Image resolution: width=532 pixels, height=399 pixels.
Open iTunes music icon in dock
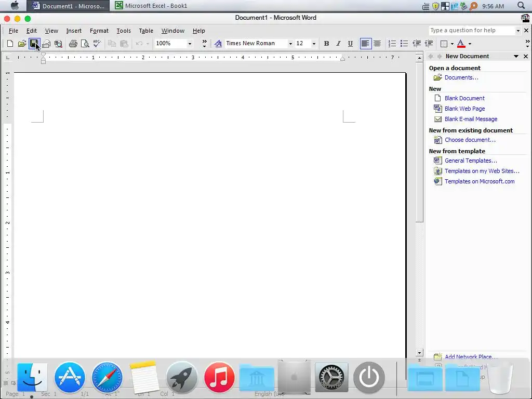(219, 377)
